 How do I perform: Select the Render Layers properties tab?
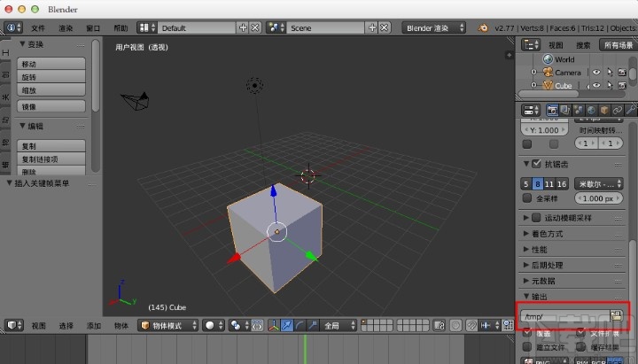(x=565, y=110)
